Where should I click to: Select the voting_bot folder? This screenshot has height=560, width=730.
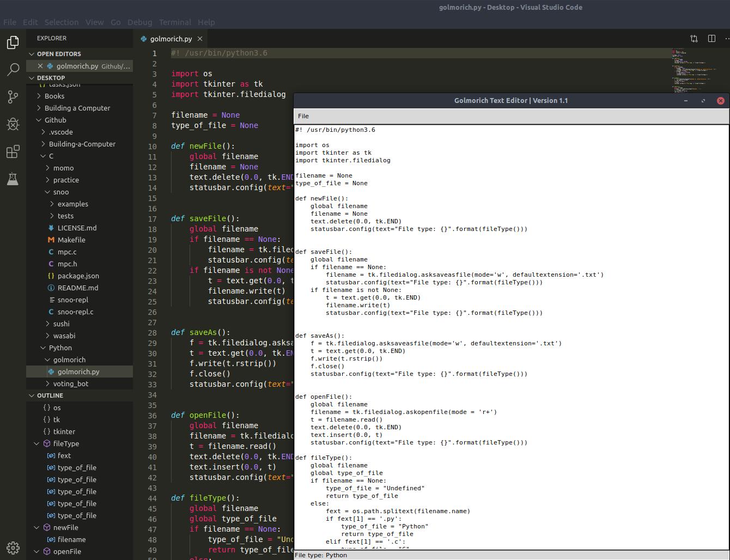point(70,384)
